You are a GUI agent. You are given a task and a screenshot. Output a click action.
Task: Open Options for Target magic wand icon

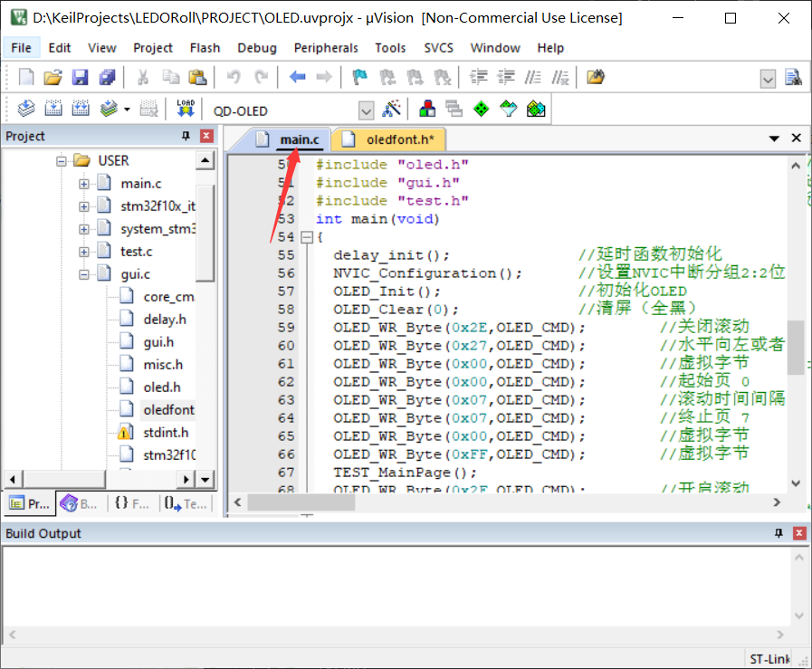(x=391, y=109)
